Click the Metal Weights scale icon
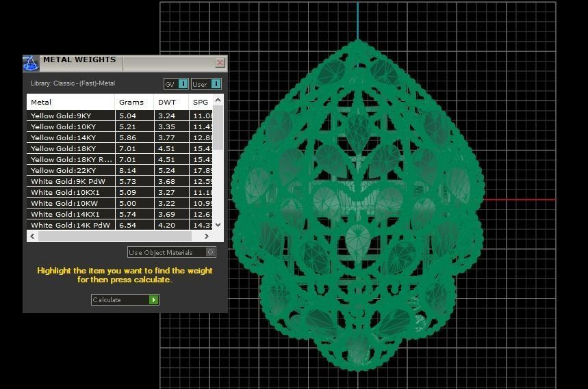The image size is (588, 389). pyautogui.click(x=31, y=63)
